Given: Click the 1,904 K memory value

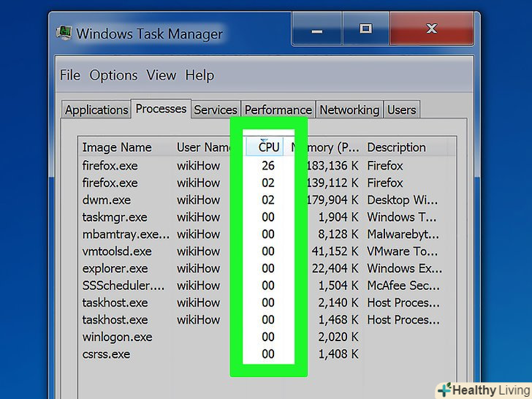Looking at the screenshot, I should pyautogui.click(x=338, y=217).
